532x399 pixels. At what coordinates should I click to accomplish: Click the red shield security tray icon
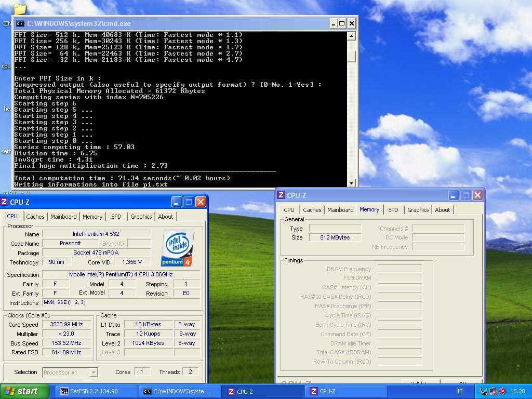(503, 391)
